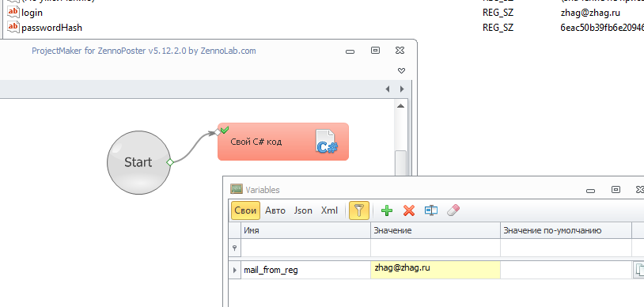The height and width of the screenshot is (307, 644).
Task: Toggle the variables filter funnel
Action: point(359,210)
